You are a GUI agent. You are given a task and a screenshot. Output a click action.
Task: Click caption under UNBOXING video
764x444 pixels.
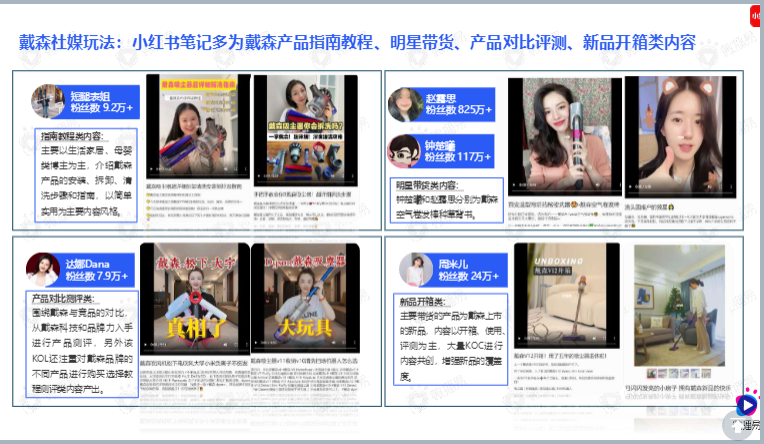click(560, 356)
